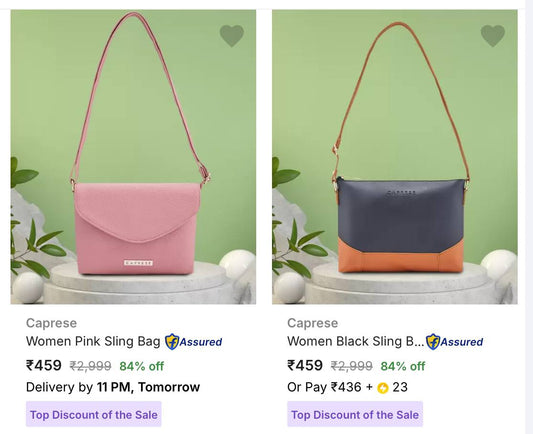Click ₹459 price of the pink bag
Viewport: 533px width, 434px height.
[x=44, y=366]
